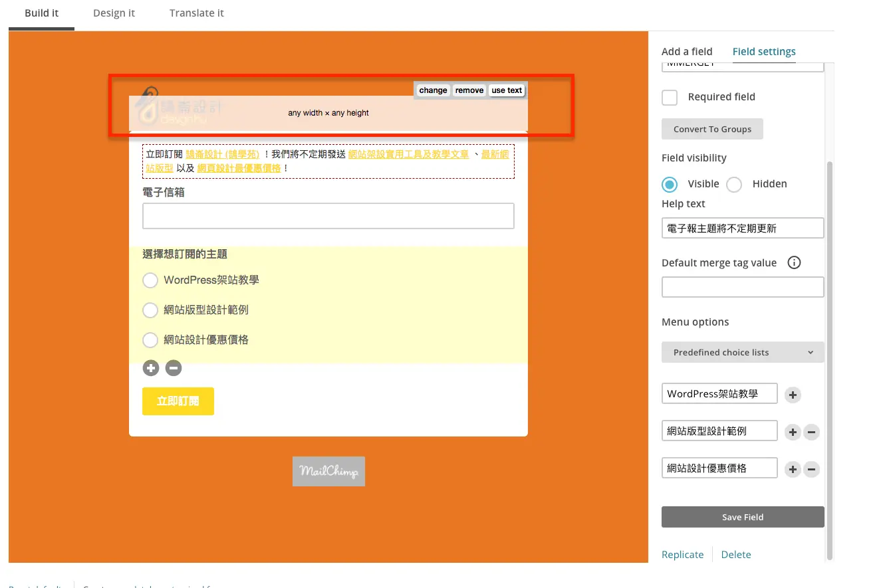This screenshot has width=881, height=588.
Task: Select the Field settings panel tab
Action: click(x=764, y=51)
